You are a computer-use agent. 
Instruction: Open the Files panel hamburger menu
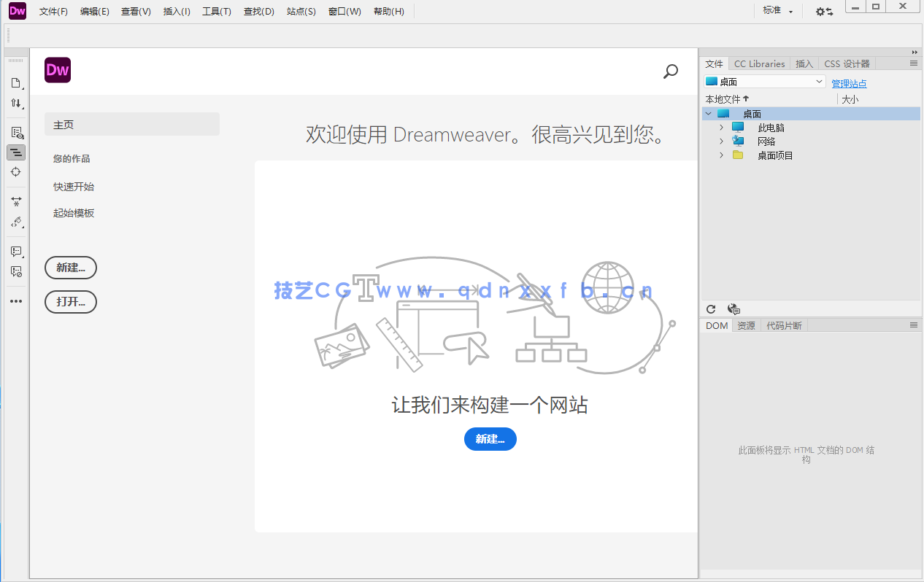(x=915, y=63)
